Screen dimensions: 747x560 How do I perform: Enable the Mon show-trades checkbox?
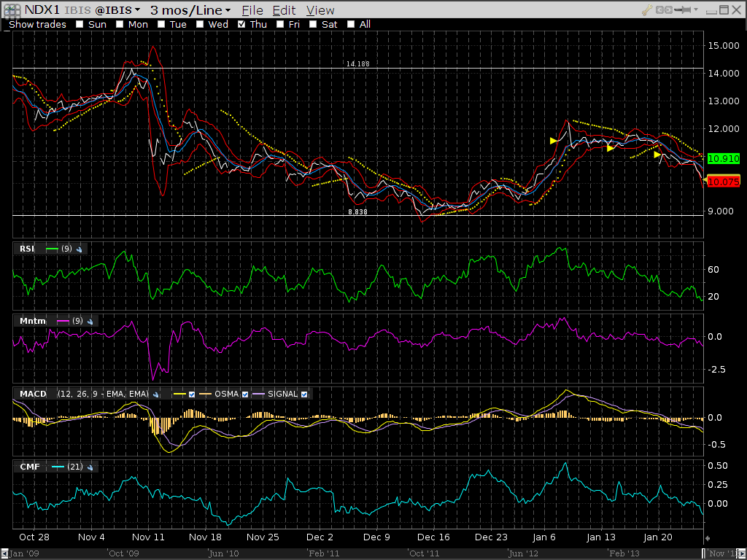pyautogui.click(x=120, y=24)
